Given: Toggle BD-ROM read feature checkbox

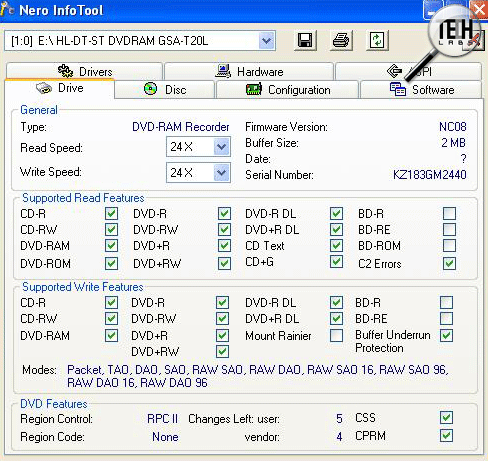Looking at the screenshot, I should point(449,246).
